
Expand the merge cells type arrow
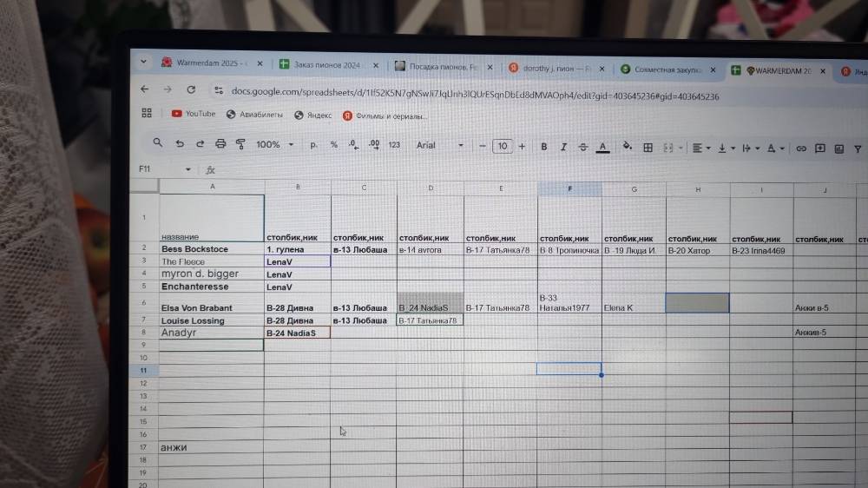(681, 148)
